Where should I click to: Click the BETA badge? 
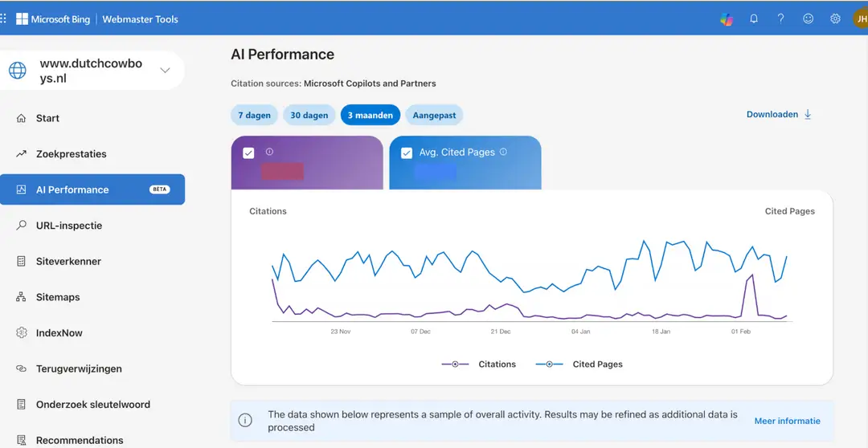[x=159, y=189]
